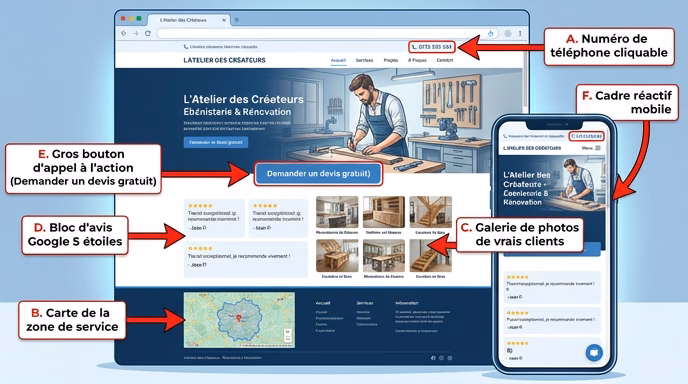Click the phone icon at top-left of the site bar

(186, 47)
